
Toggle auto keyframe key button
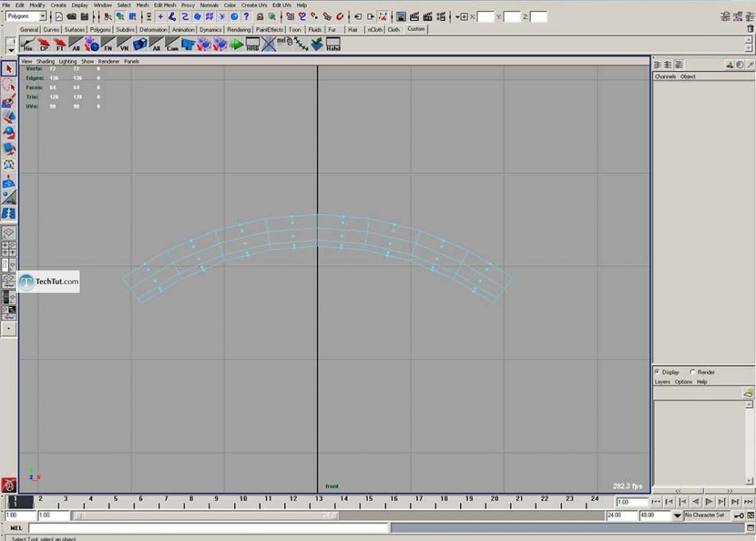pyautogui.click(x=738, y=516)
